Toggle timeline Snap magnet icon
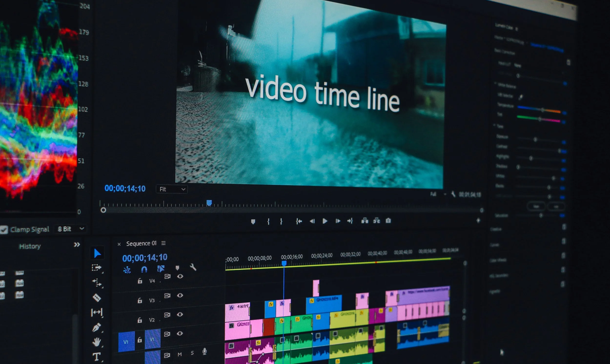The height and width of the screenshot is (364, 610). click(144, 269)
